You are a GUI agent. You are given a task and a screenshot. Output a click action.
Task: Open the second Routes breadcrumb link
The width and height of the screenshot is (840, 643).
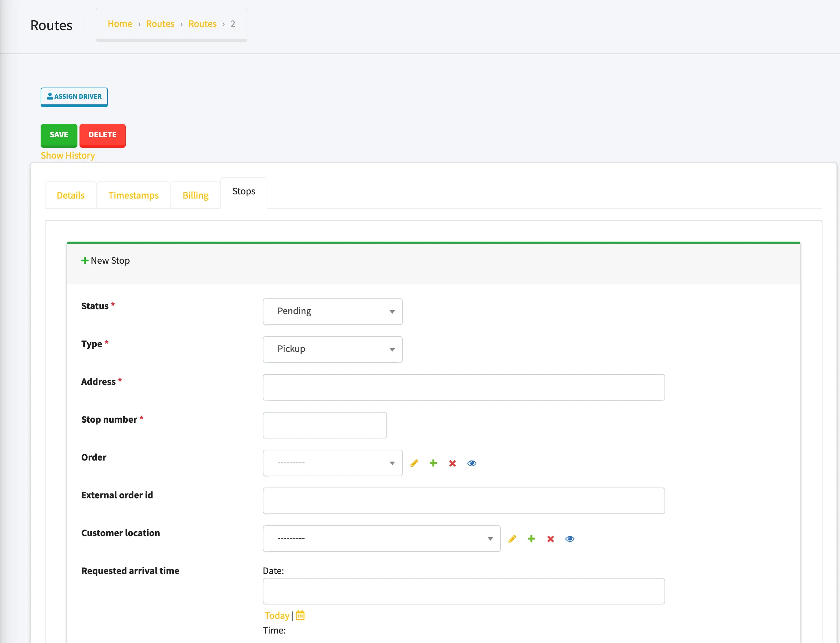tap(202, 24)
